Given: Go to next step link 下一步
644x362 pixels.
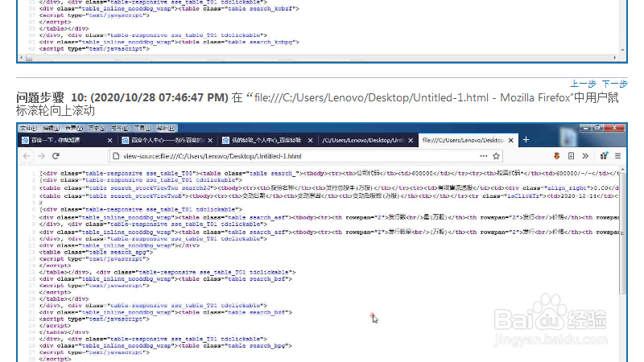Looking at the screenshot, I should point(615,84).
